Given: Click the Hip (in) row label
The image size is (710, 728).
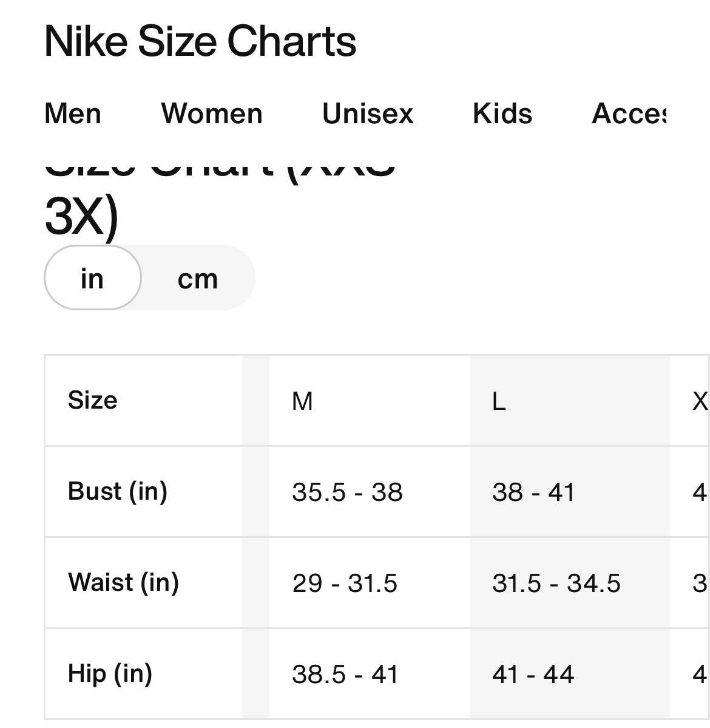Looking at the screenshot, I should click(110, 673).
